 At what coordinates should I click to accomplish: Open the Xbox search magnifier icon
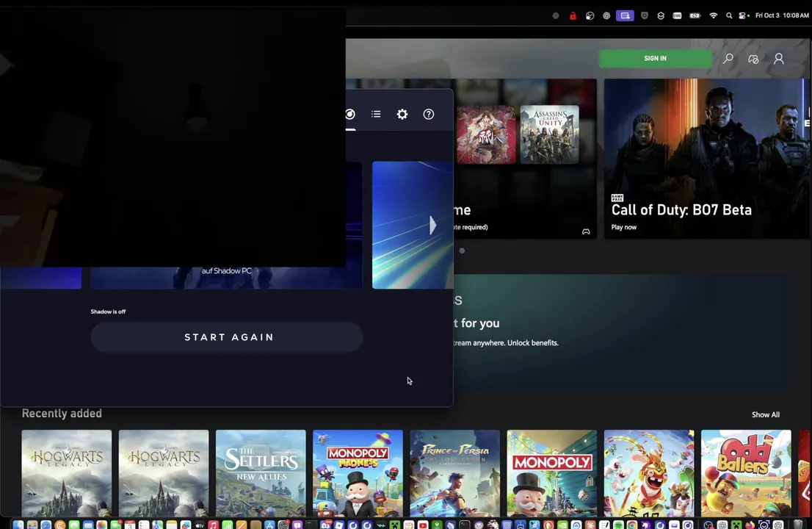[x=728, y=59]
